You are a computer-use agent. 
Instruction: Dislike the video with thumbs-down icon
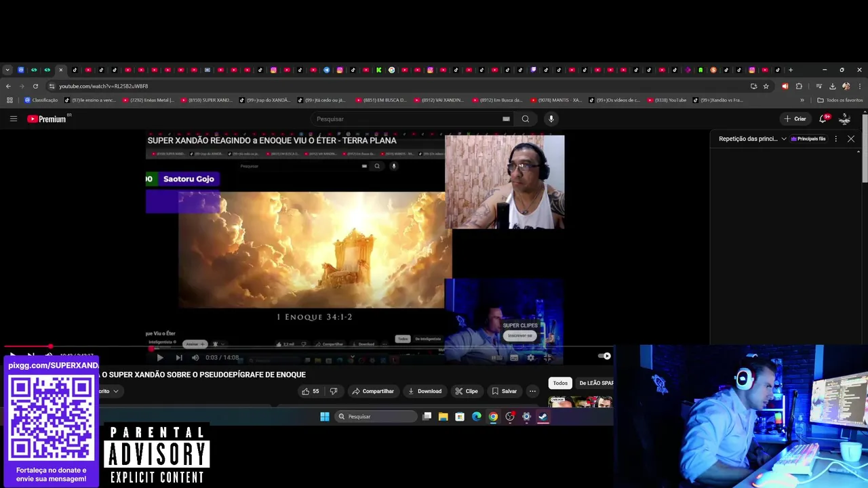(333, 391)
